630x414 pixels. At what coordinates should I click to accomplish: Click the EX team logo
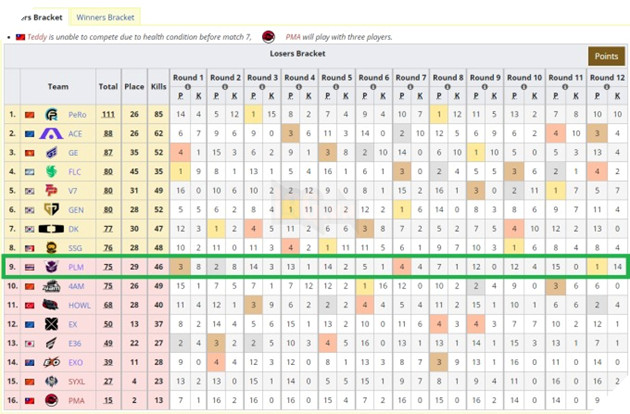point(52,324)
